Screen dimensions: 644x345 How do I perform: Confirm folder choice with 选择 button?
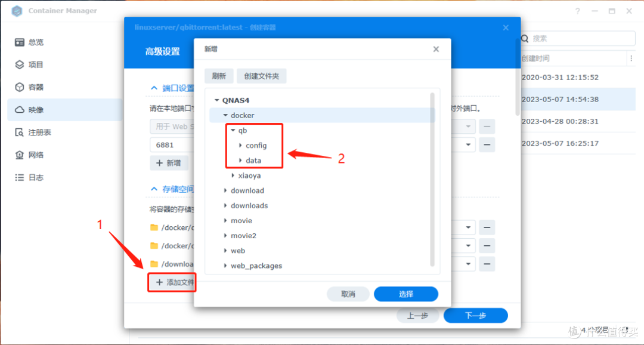point(405,294)
